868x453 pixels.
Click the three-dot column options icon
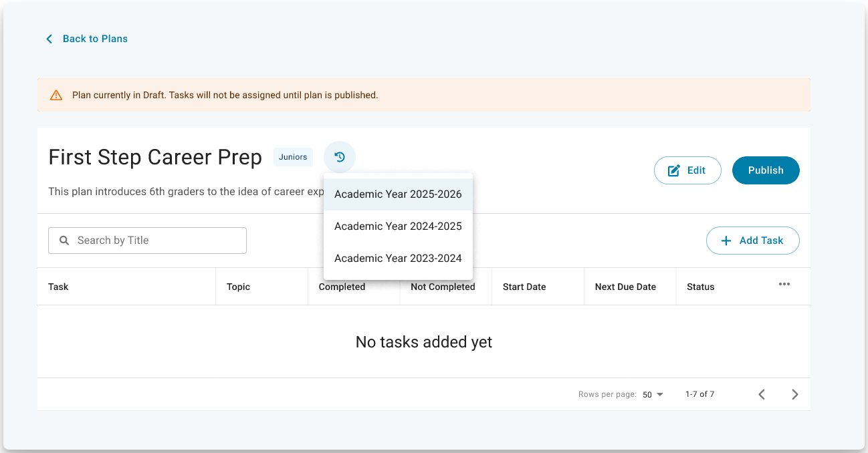click(784, 284)
